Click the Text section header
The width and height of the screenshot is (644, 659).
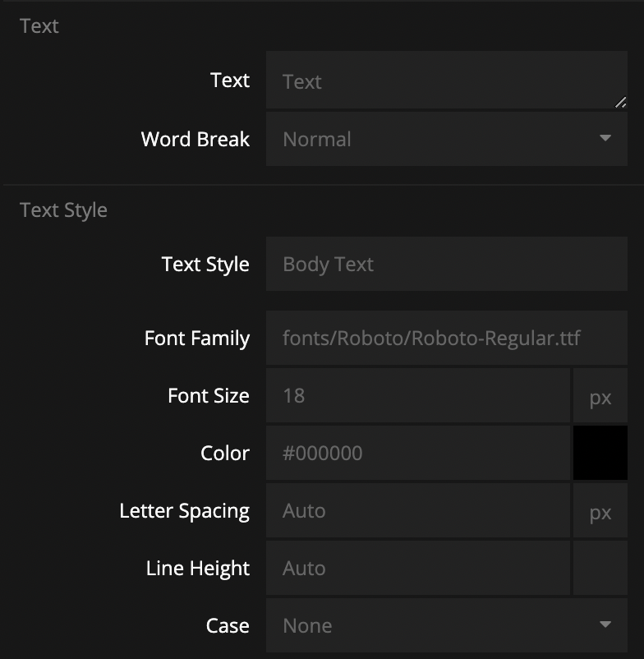[39, 25]
